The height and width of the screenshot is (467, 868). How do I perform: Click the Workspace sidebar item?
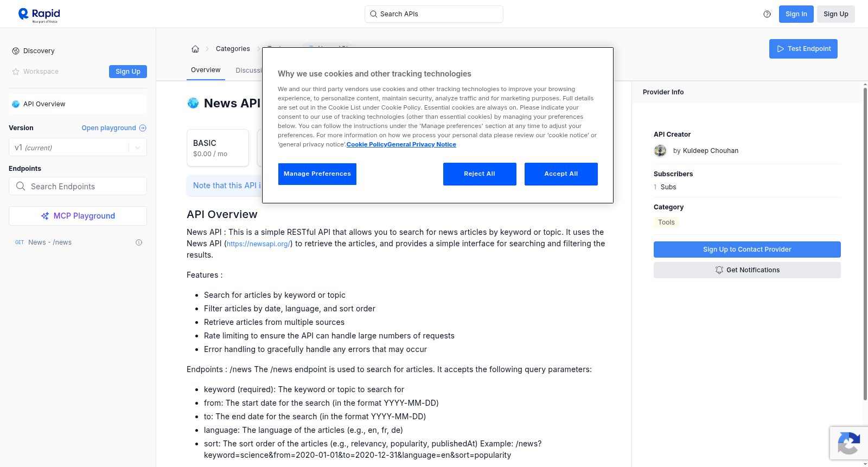(x=41, y=72)
